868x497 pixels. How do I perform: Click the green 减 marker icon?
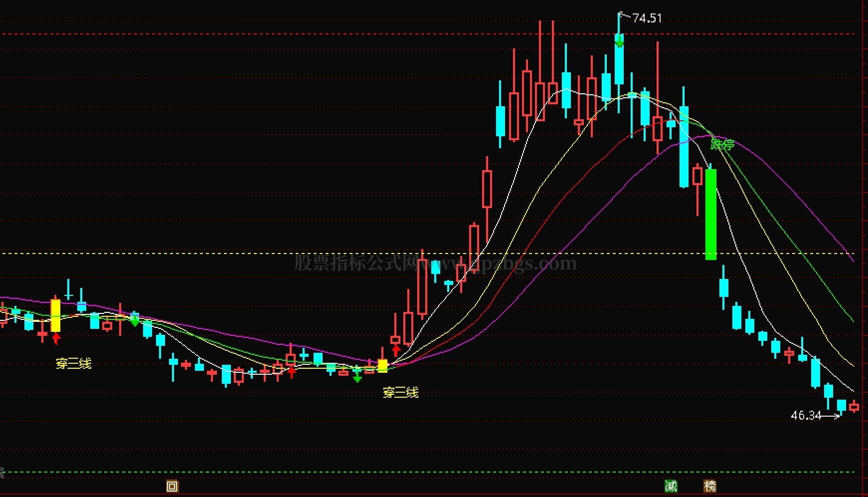click(671, 486)
